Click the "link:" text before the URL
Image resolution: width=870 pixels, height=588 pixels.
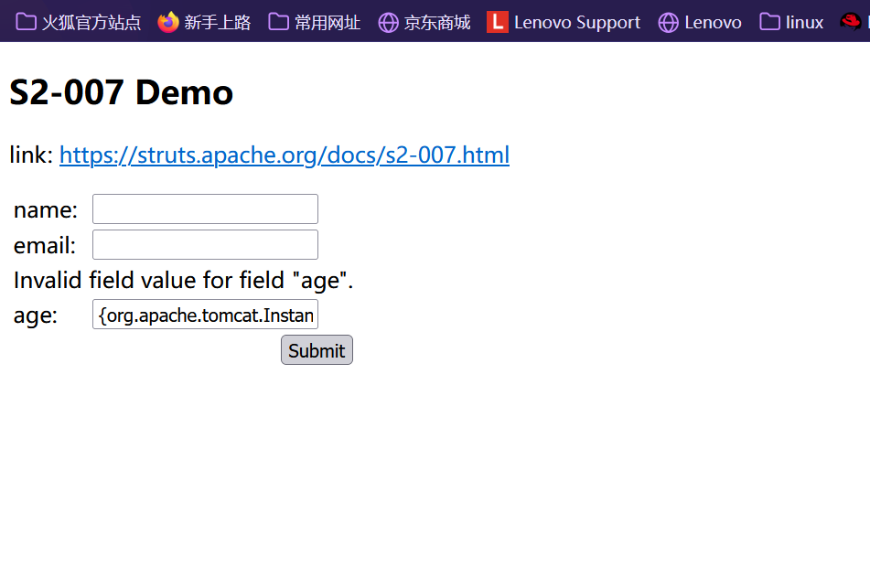(31, 155)
